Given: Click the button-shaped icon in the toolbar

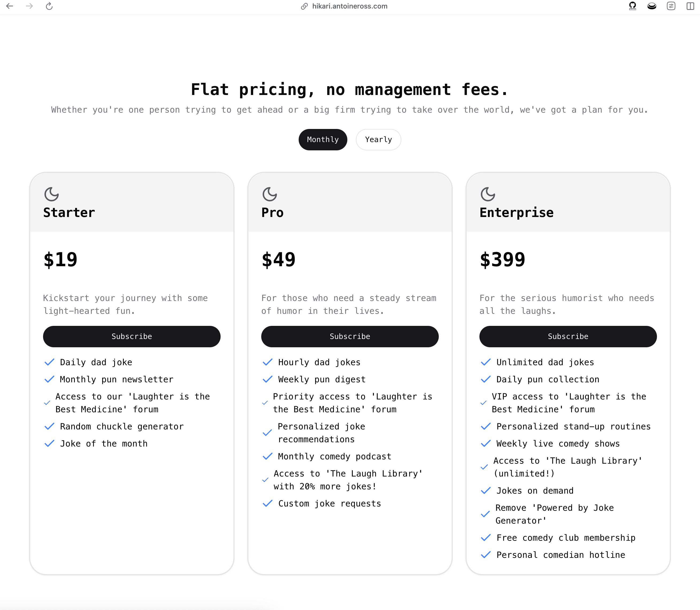Looking at the screenshot, I should [x=652, y=6].
